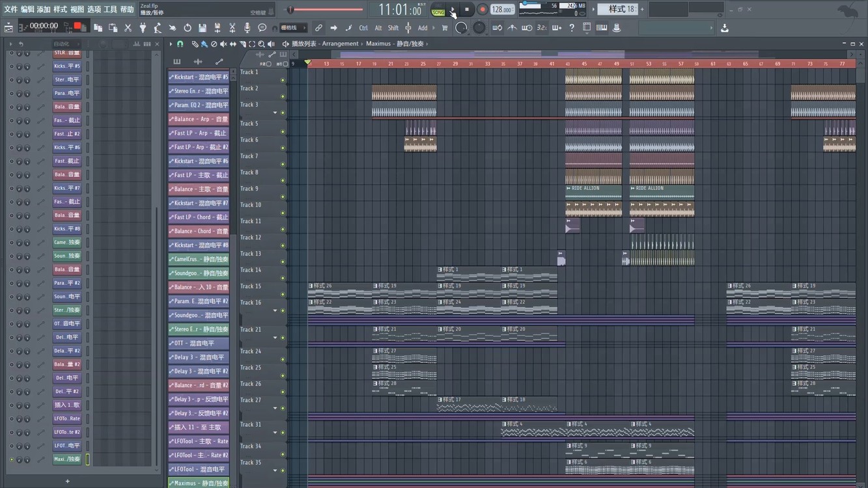Click the save floppy disk icon
Screen dimensions: 868x488
click(203, 28)
